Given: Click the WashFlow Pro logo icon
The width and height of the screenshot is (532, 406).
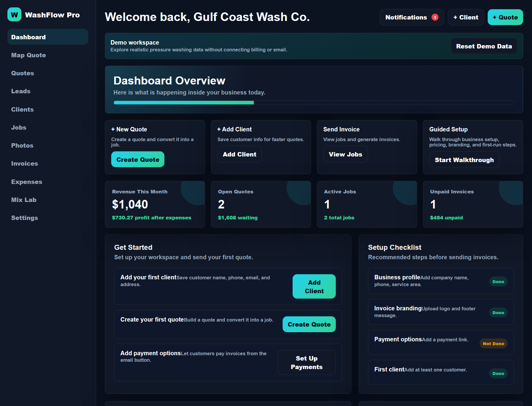Looking at the screenshot, I should pyautogui.click(x=14, y=14).
